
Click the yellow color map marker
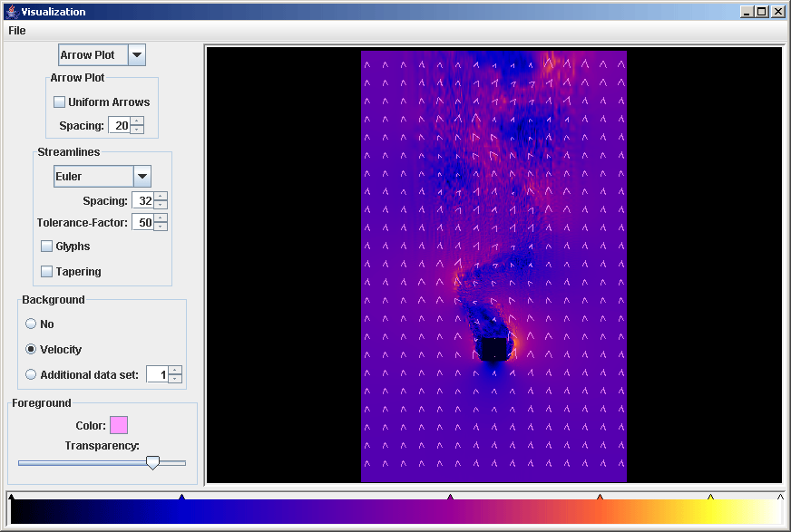(710, 498)
